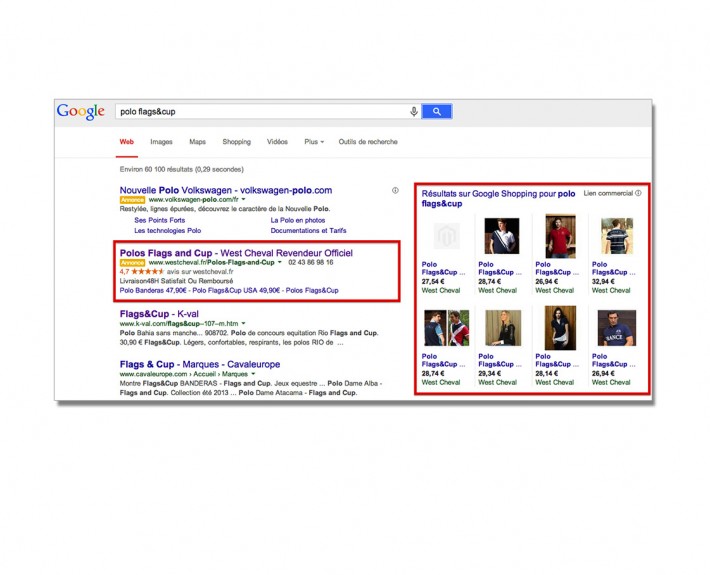Open the La Polo en photos sitelink

click(298, 220)
